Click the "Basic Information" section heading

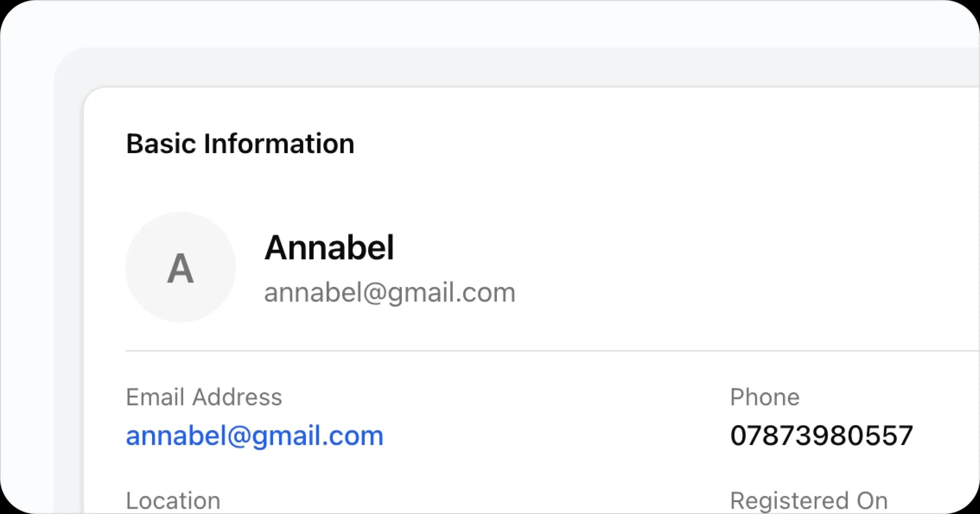click(x=240, y=144)
